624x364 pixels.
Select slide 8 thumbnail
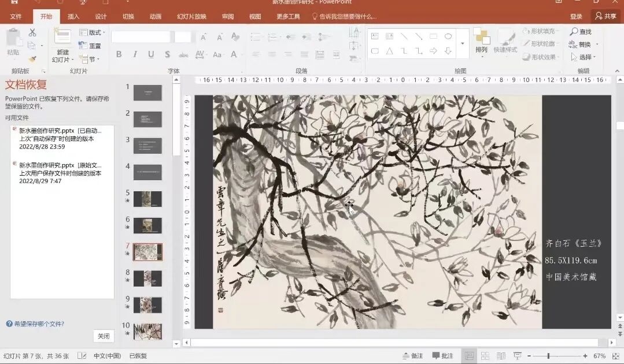click(x=147, y=278)
